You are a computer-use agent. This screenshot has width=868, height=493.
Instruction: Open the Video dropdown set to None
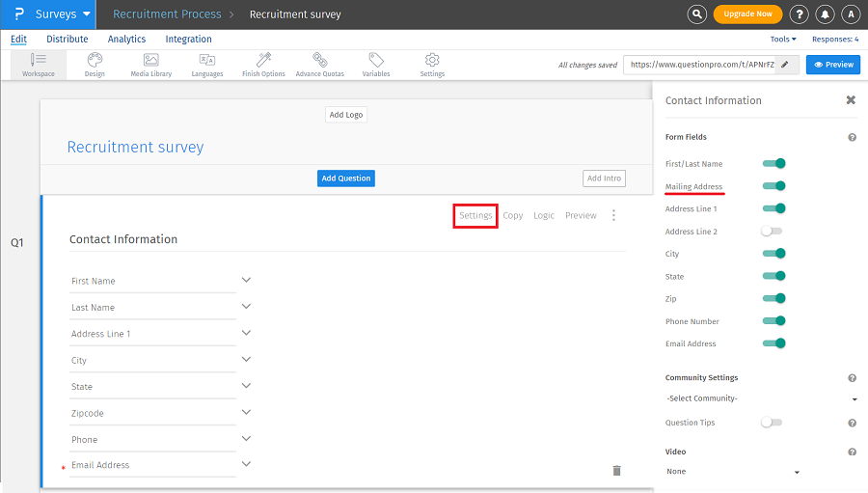click(x=733, y=472)
